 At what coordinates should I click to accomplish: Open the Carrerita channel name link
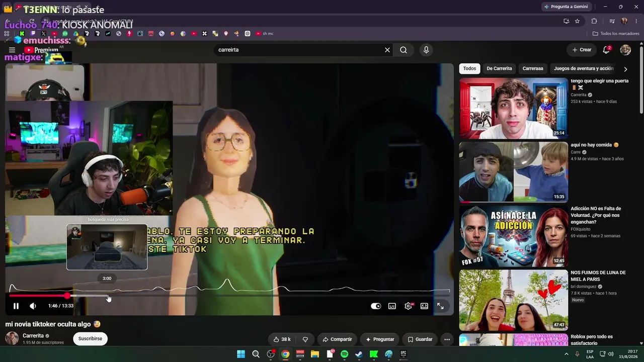[x=33, y=335]
